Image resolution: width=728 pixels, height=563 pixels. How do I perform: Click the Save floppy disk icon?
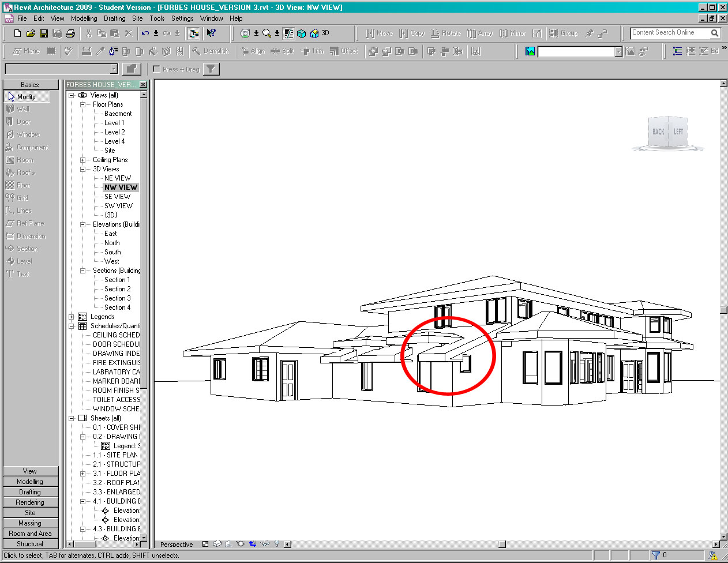[44, 33]
